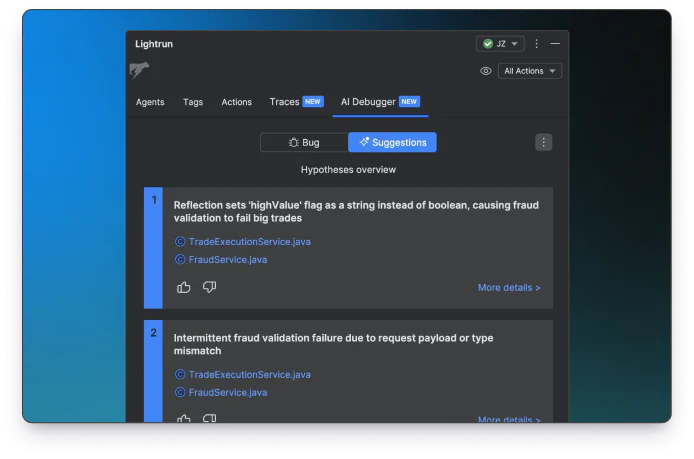Click the class icon beside hypothesis 1 TradeExecutionService.java
This screenshot has height=459, width=694.
coord(180,242)
